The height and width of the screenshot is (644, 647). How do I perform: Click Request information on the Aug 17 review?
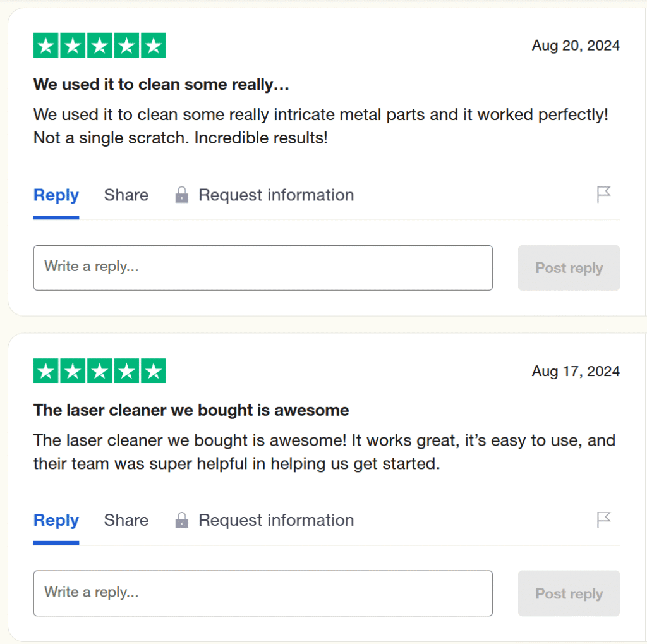point(276,521)
